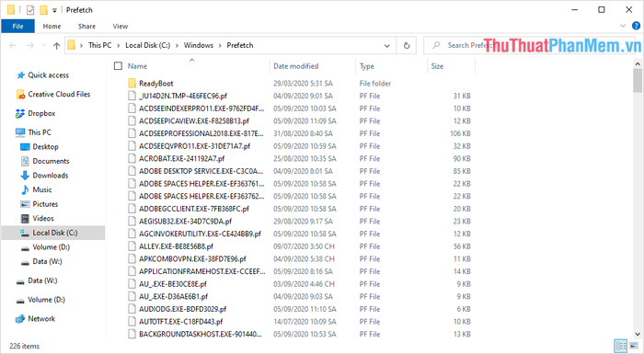Click the file icon of ACROBAT.EXE-241192A7.pf
Screen dimensions: 644x354
132,158
